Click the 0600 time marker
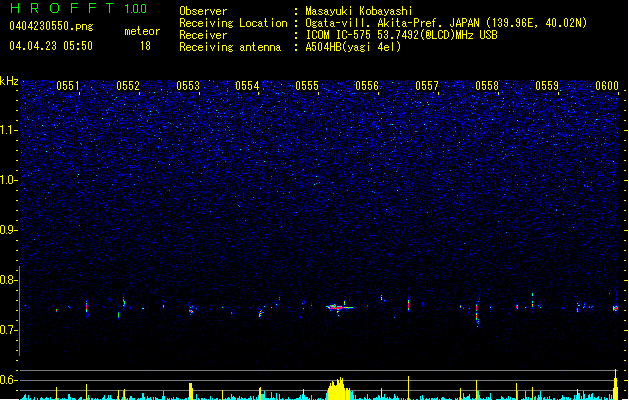Viewport: 629px width, 400px height. [607, 86]
